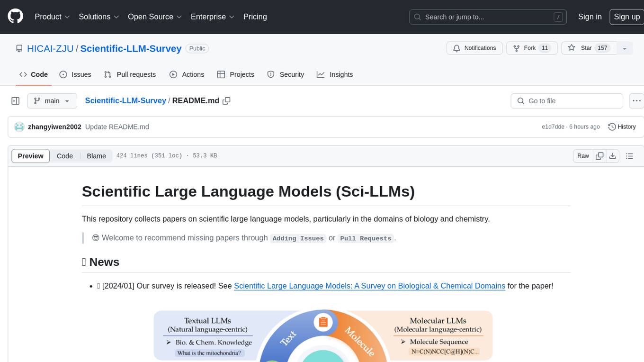Click the Sign up button
This screenshot has width=644, height=362.
pos(626,17)
